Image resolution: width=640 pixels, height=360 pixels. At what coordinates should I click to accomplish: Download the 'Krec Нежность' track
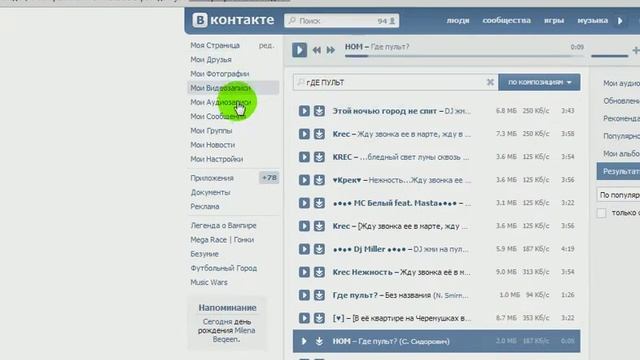pos(319,272)
